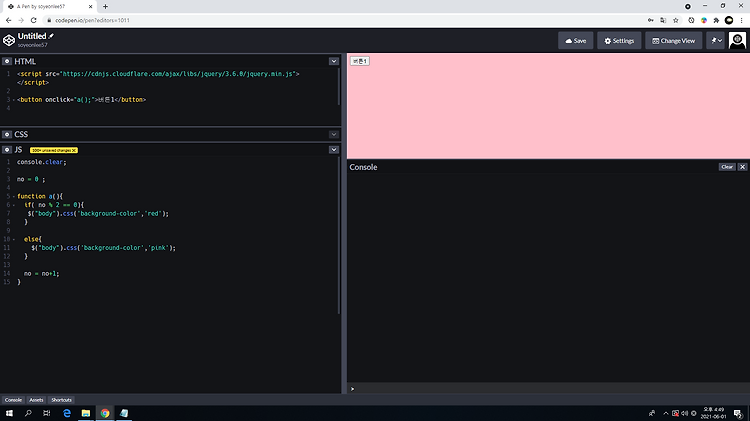Toggle the Console footer button

pos(13,400)
